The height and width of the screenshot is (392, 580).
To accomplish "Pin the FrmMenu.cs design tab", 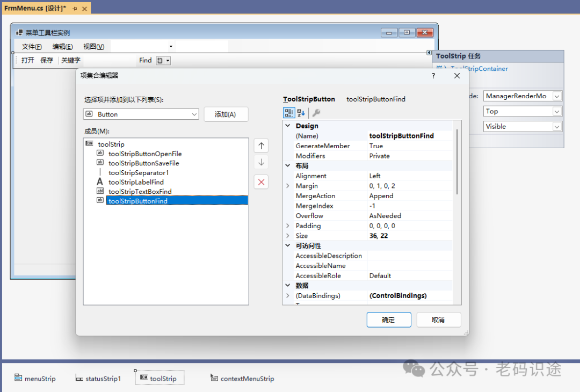I will click(75, 9).
